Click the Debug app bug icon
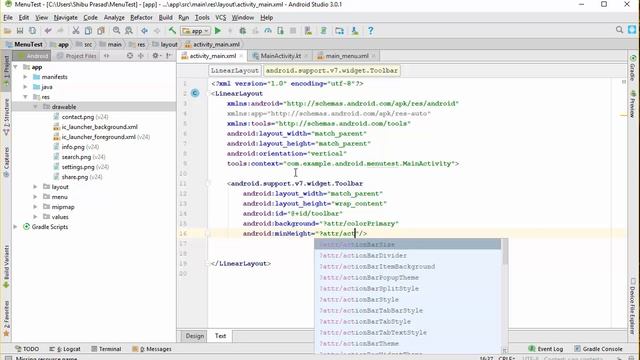The image size is (640, 360). (242, 31)
